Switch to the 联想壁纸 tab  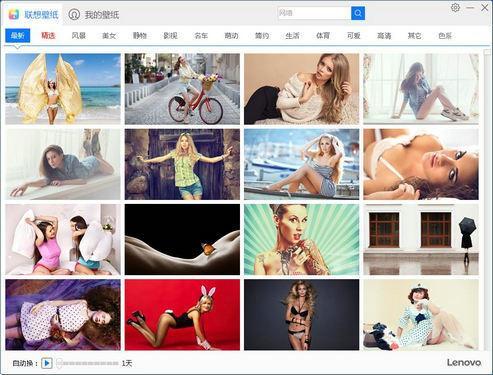click(x=41, y=15)
